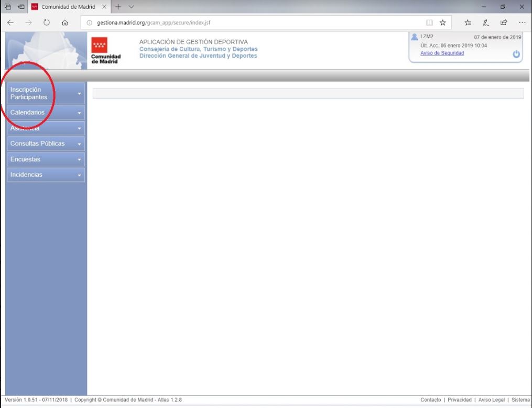Viewport: 532px width, 408px height.
Task: Add page to favorites star
Action: (442, 23)
